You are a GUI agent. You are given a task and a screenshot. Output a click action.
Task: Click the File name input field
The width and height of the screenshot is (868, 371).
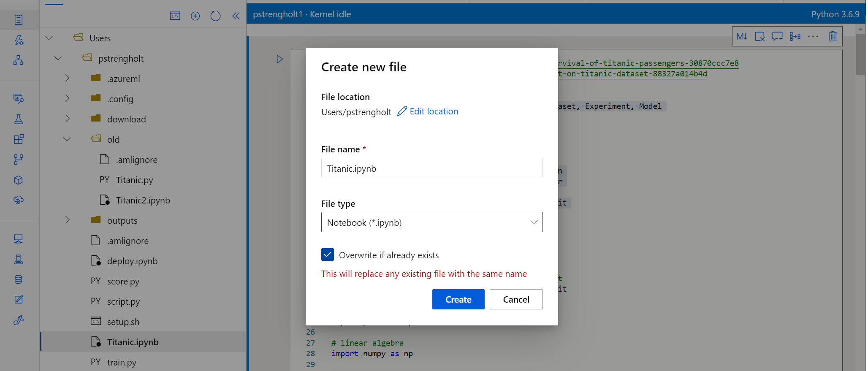coord(431,168)
